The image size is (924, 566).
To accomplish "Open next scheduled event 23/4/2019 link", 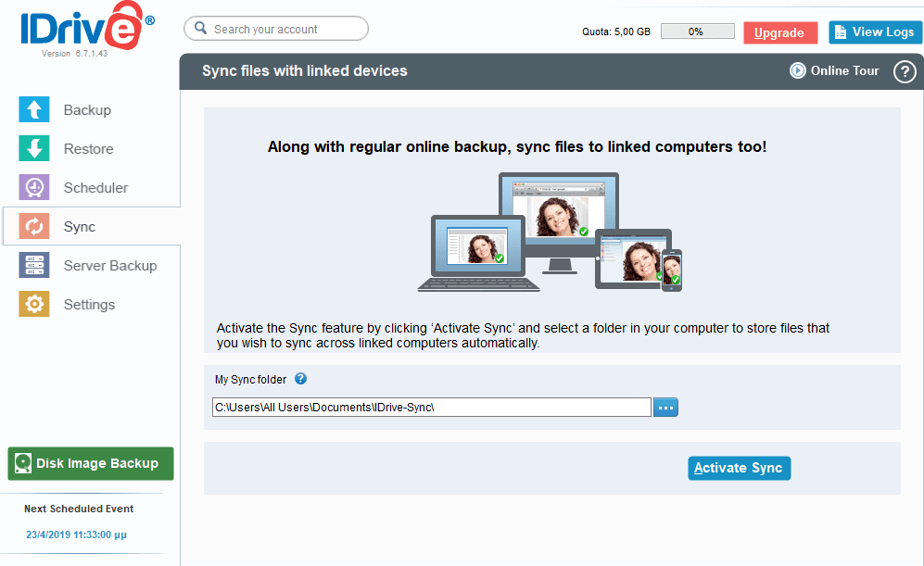I will (x=76, y=535).
